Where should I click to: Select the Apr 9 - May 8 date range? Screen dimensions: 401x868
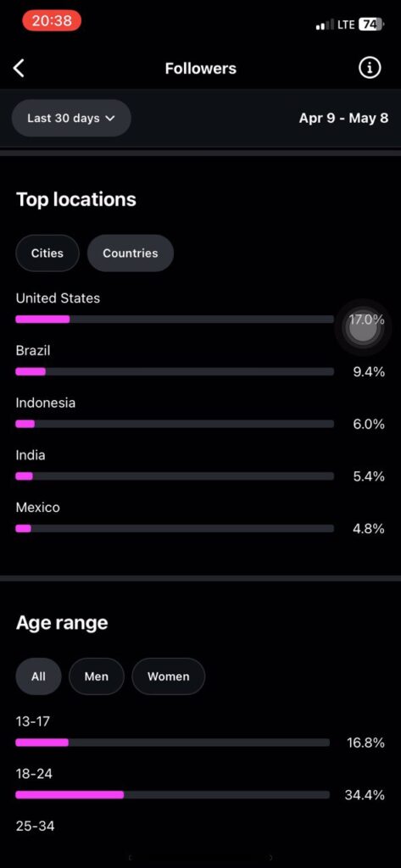pos(343,118)
